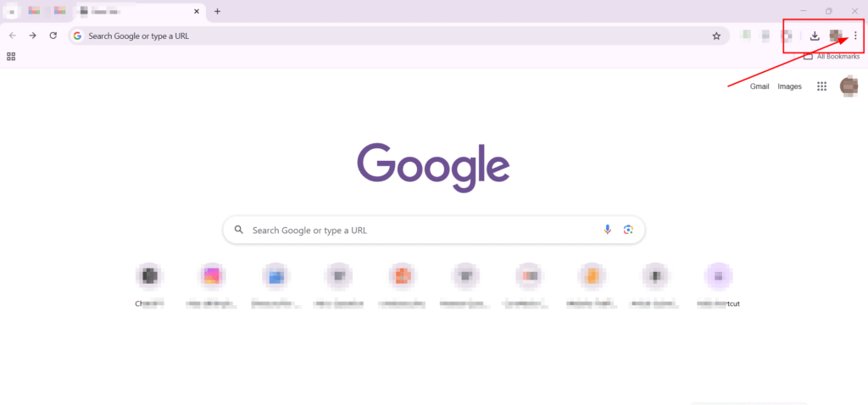The image size is (868, 405).
Task: Bookmark this page with the star icon
Action: (x=716, y=36)
